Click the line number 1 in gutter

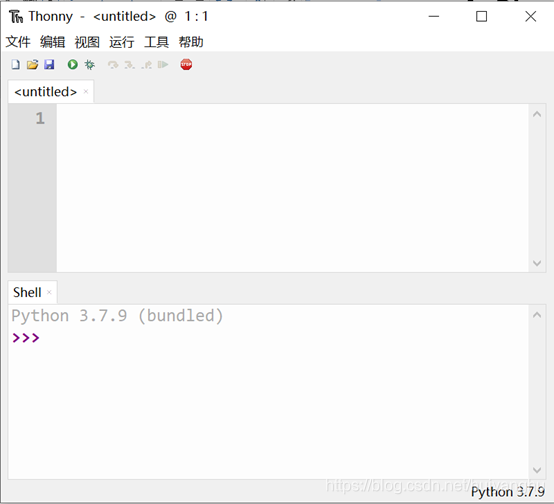(40, 118)
